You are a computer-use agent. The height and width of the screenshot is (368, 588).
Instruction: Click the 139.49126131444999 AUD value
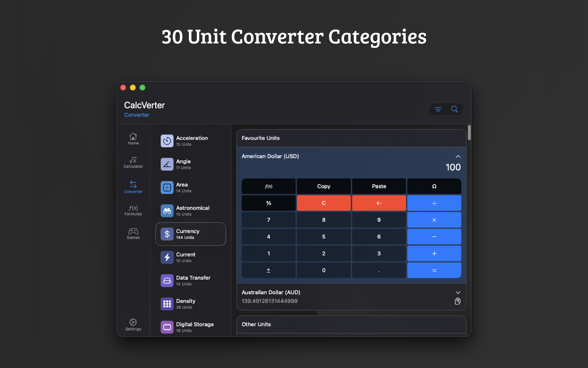[x=269, y=301]
